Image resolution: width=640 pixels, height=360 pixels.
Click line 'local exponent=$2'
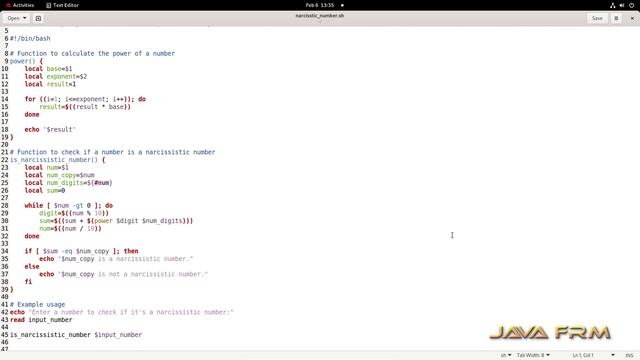(56, 76)
